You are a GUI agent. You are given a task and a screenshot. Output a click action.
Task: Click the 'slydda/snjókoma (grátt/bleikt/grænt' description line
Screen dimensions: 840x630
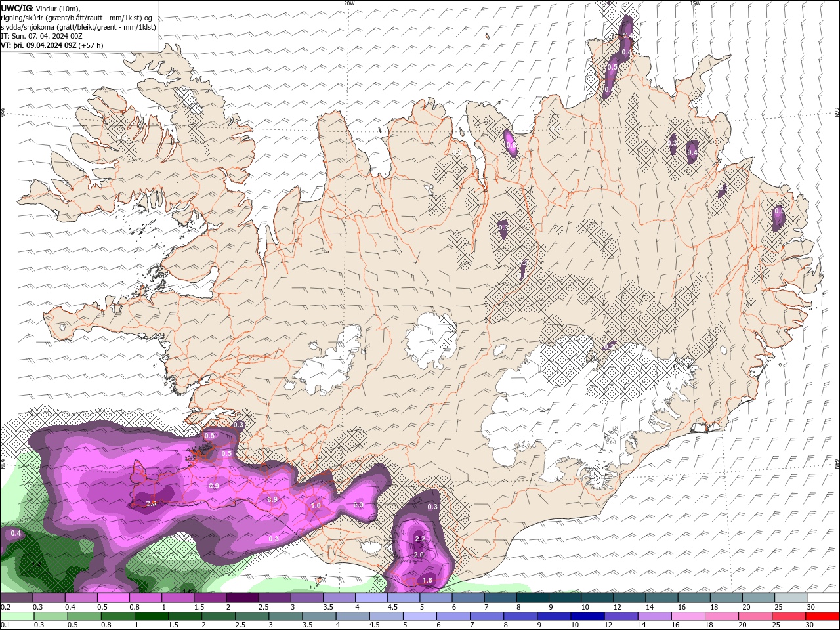79,27
